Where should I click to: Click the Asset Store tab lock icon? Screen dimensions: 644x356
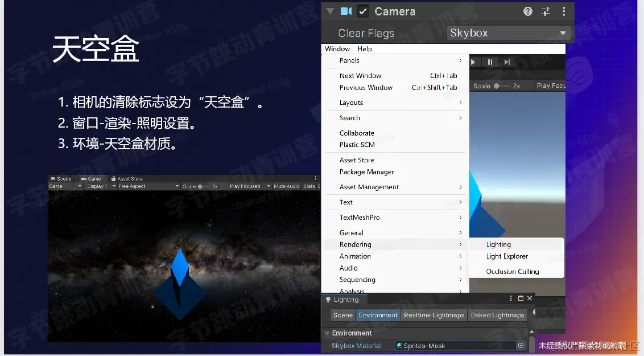coord(113,178)
